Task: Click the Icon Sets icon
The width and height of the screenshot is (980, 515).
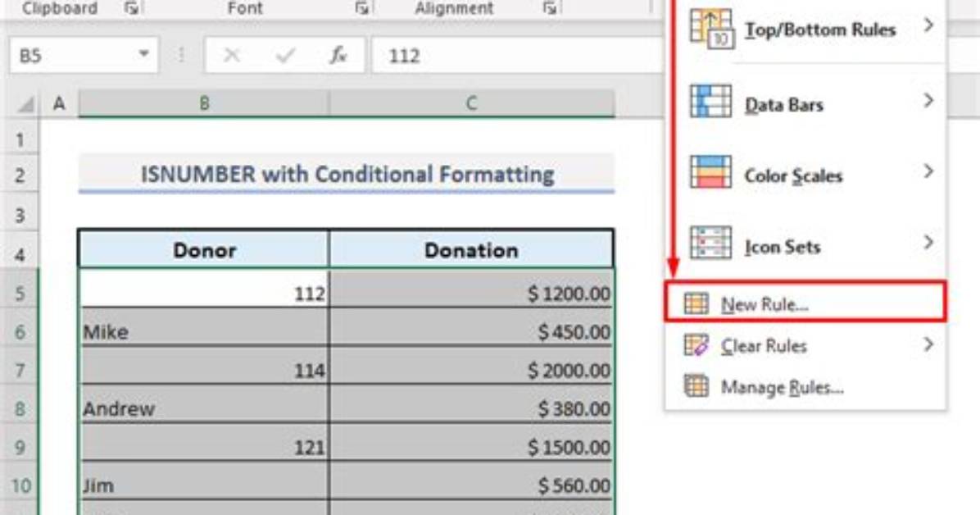Action: tap(710, 243)
